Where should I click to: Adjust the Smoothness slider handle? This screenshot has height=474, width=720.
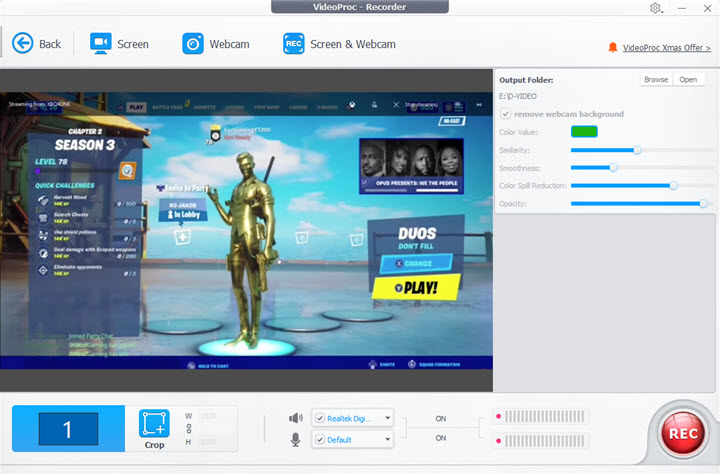613,168
